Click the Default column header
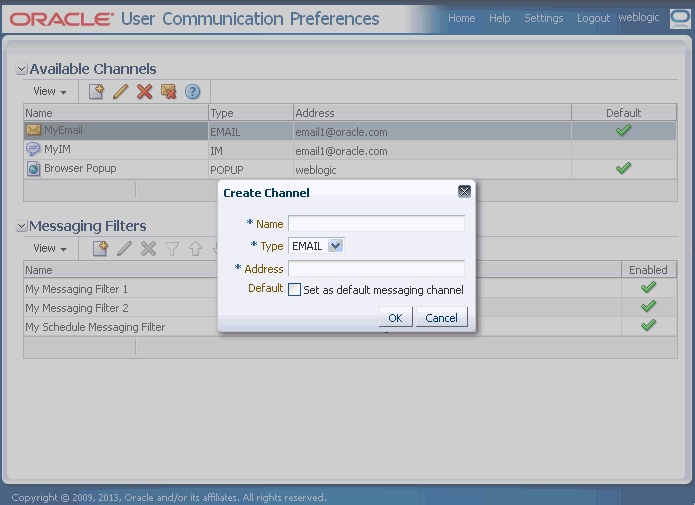695x505 pixels. 624,113
